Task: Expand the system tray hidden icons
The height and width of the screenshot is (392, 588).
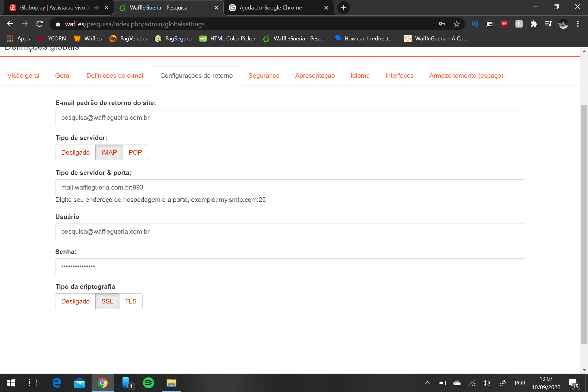Action: click(x=428, y=383)
